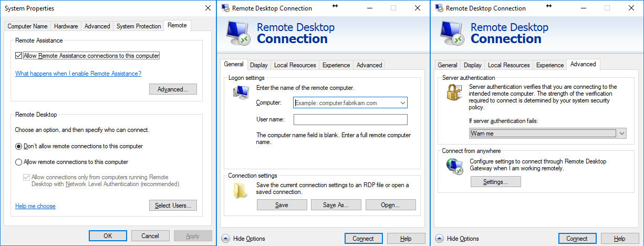Viewport: 644px width, 246px height.
Task: Collapse options with Hide Options arrow in right window
Action: point(439,239)
